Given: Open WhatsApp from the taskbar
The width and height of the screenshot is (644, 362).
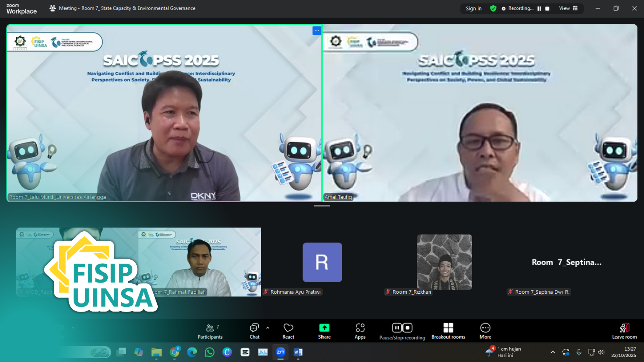Looking at the screenshot, I should pos(210,352).
